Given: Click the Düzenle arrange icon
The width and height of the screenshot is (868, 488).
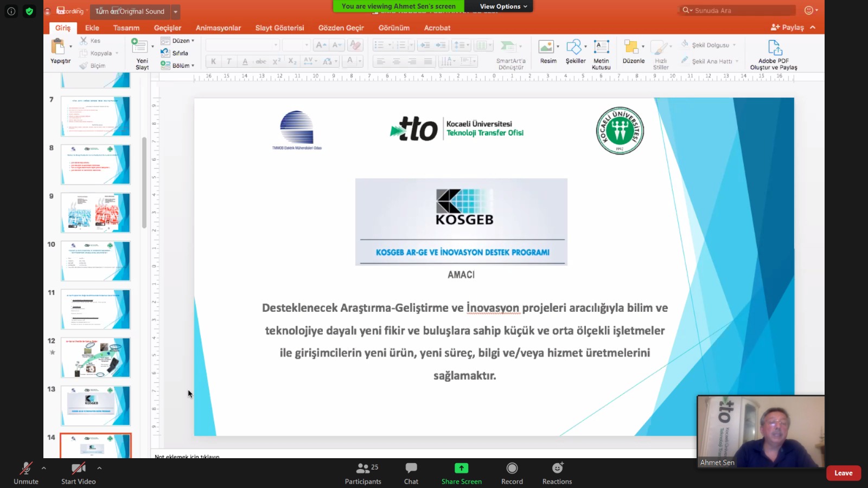Looking at the screenshot, I should pyautogui.click(x=631, y=47).
